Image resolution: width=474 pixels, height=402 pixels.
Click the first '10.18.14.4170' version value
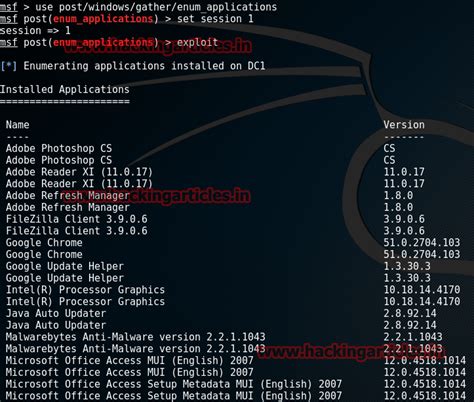tap(422, 290)
